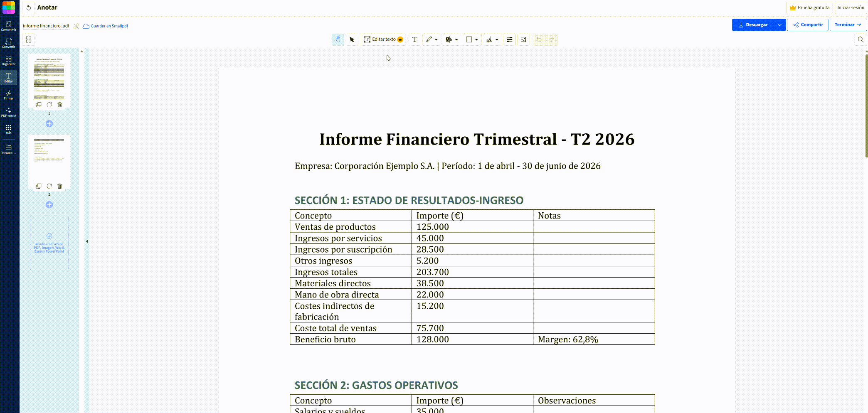Viewport: 868px width, 413px height.
Task: Click the heading SECCIÓN 2: GASTOS OPERATIVOS
Action: (x=376, y=385)
